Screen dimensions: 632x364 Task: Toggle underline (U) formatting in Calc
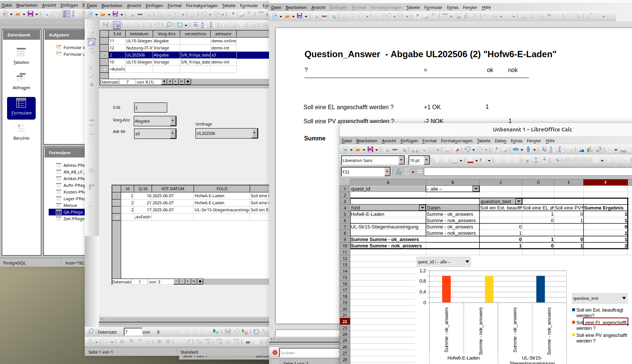(x=454, y=160)
